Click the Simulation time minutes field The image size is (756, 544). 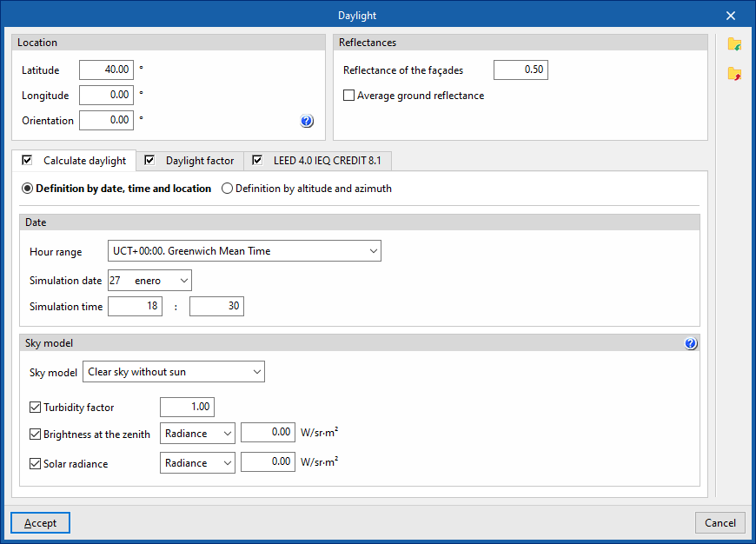(217, 306)
